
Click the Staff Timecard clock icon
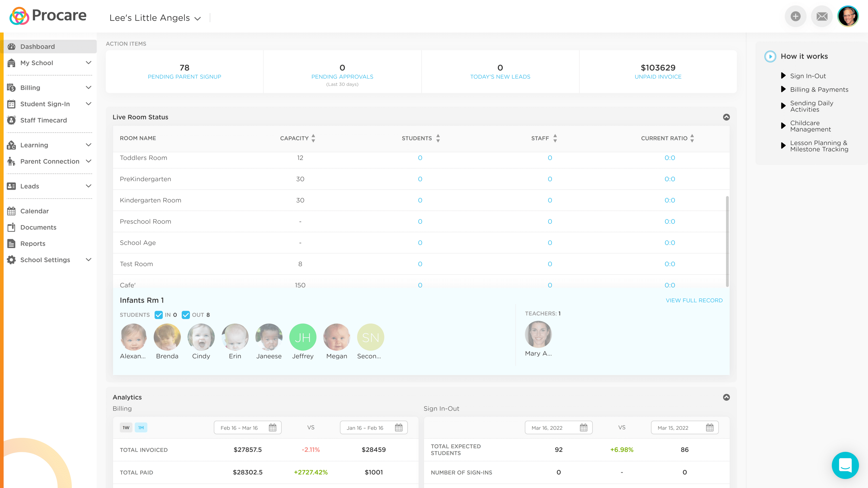[12, 120]
